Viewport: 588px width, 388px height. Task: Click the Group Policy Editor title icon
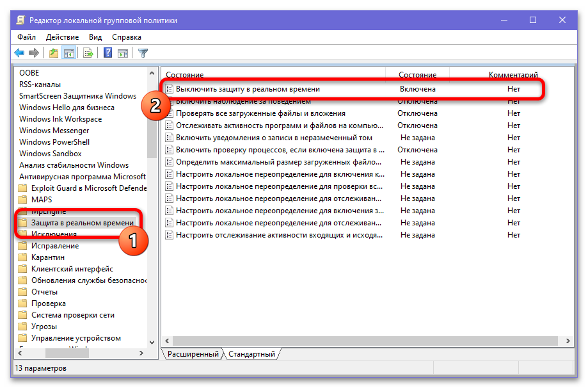20,20
